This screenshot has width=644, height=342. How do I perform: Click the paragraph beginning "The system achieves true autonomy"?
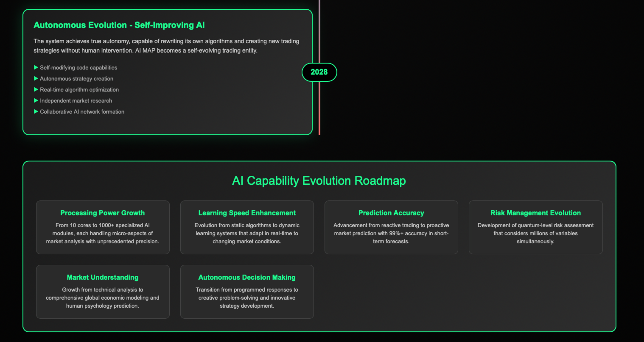[166, 46]
